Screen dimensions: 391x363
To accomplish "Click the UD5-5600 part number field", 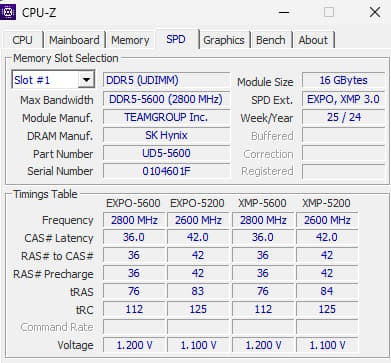I will (166, 153).
